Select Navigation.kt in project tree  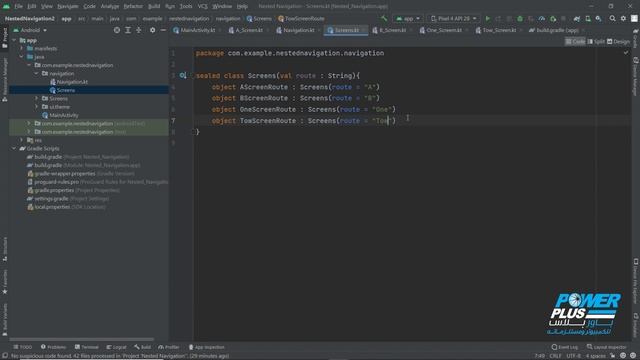point(69,82)
